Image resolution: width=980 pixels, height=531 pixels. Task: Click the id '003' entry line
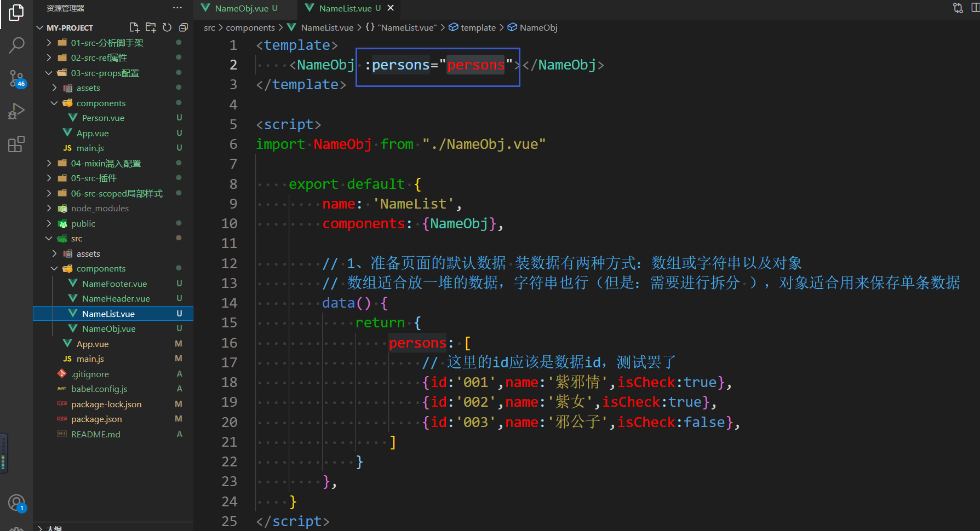(x=581, y=422)
